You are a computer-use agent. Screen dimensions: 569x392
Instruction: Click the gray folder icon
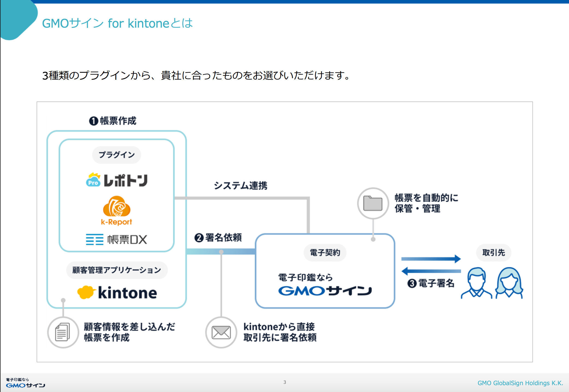[x=373, y=203]
